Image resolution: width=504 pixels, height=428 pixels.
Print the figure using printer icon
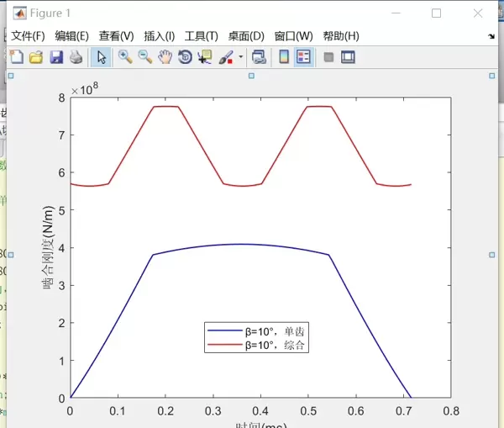[76, 57]
